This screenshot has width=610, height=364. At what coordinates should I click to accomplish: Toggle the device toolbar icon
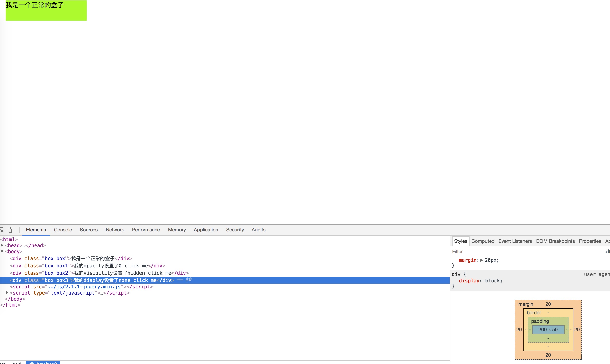(x=12, y=230)
